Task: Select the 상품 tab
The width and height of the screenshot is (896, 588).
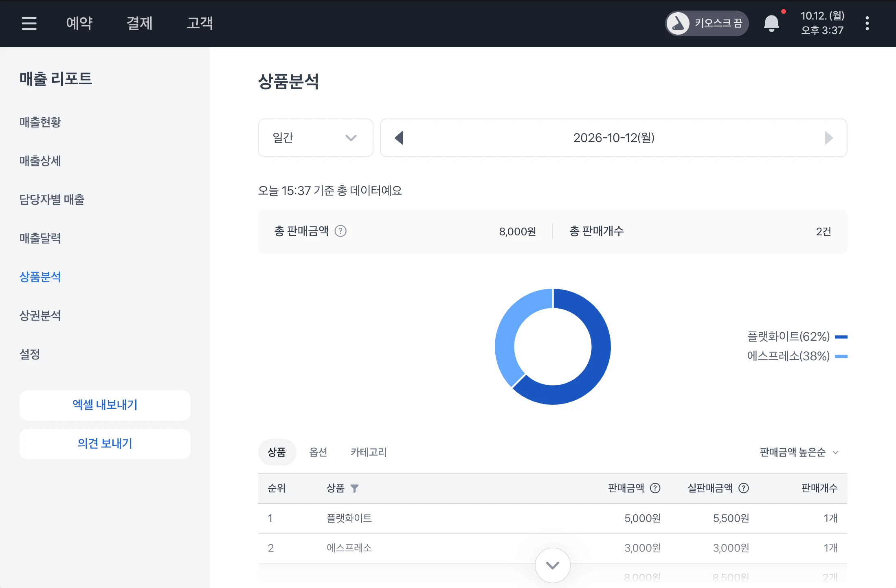Action: tap(277, 452)
